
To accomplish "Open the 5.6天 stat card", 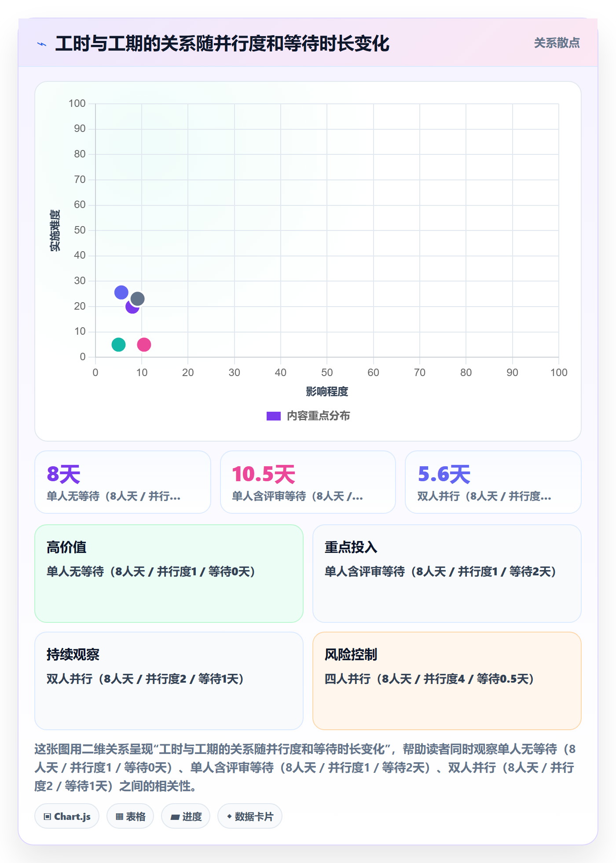I will point(493,482).
